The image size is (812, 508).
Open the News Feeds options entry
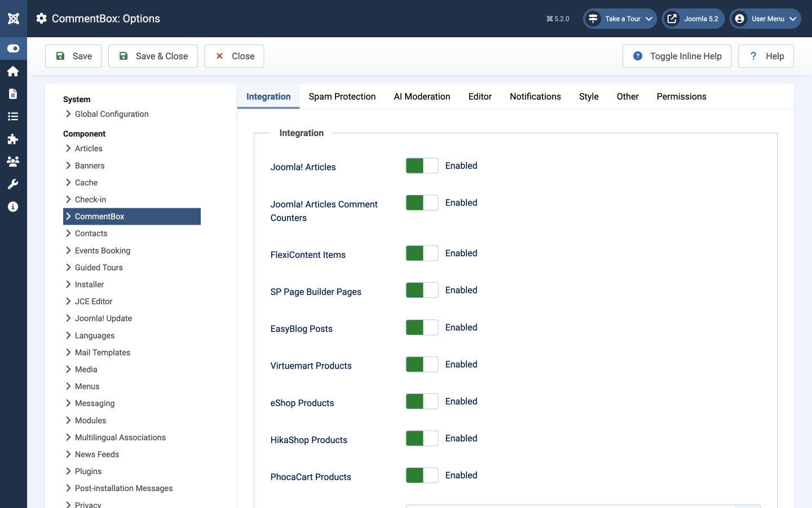tap(132, 454)
